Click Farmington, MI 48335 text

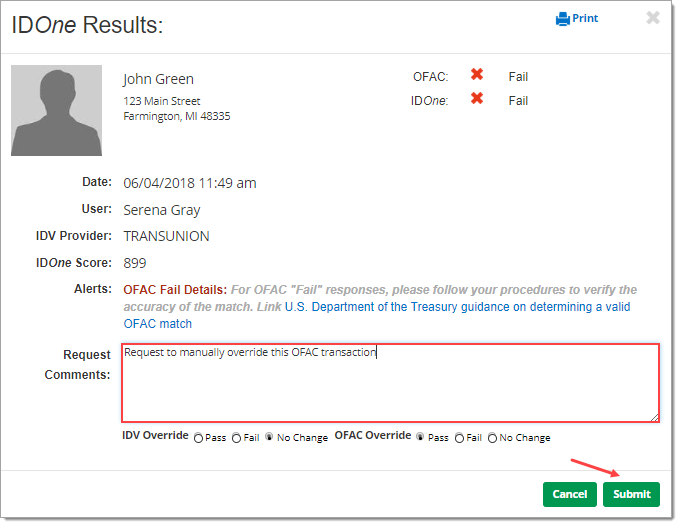point(177,116)
